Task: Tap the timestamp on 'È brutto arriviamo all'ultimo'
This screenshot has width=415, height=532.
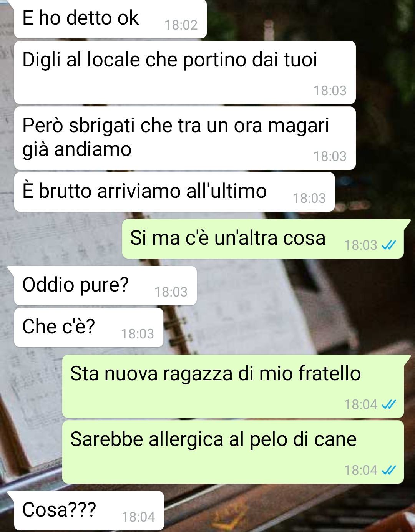Action: coord(309,198)
